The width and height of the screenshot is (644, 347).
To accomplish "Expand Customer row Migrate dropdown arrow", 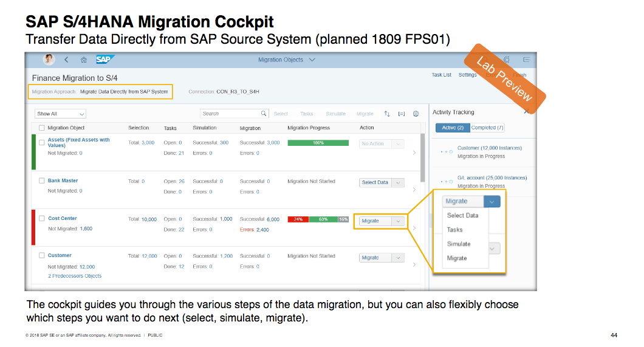I will [398, 258].
